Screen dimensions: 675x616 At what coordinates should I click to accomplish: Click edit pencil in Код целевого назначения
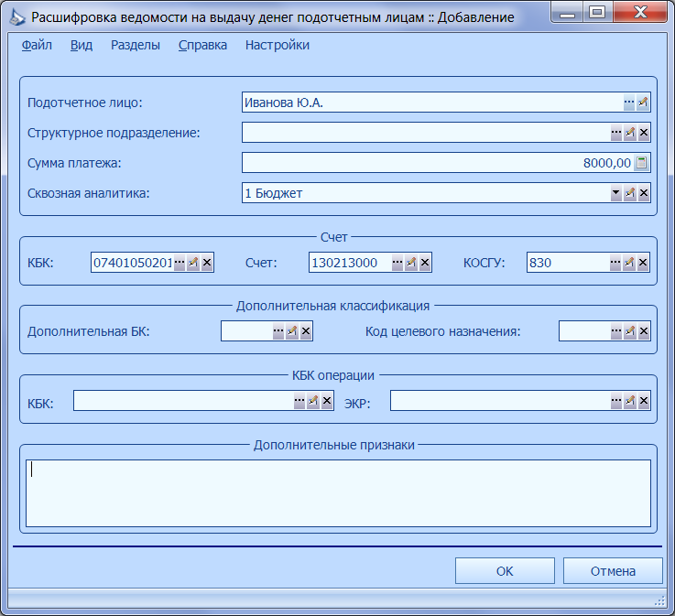tap(630, 331)
